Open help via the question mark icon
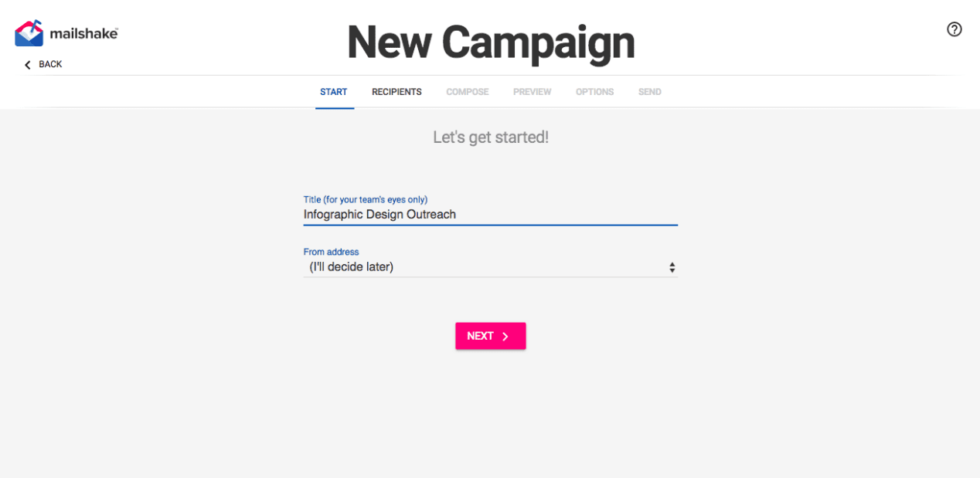 954,29
